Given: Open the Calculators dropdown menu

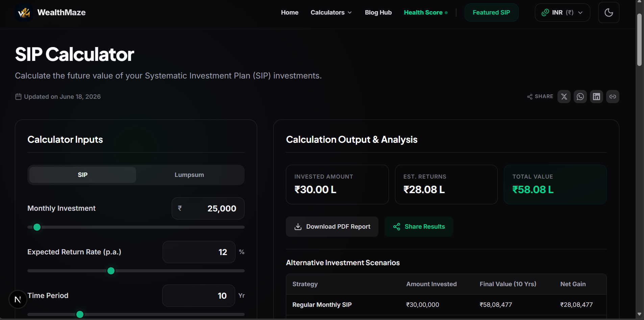Looking at the screenshot, I should [x=331, y=13].
